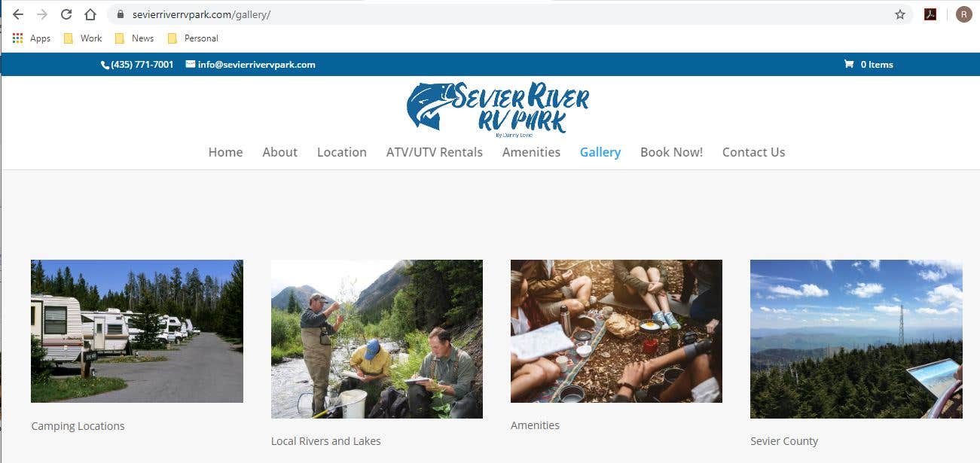Click the info@sevierrivervpark.com email link
This screenshot has height=463, width=980.
tap(251, 65)
